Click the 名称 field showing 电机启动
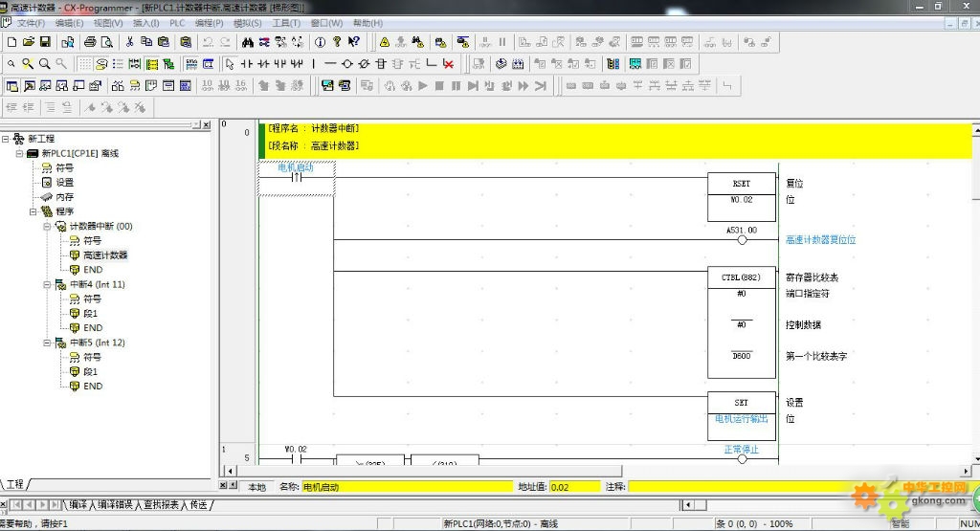 pos(407,487)
